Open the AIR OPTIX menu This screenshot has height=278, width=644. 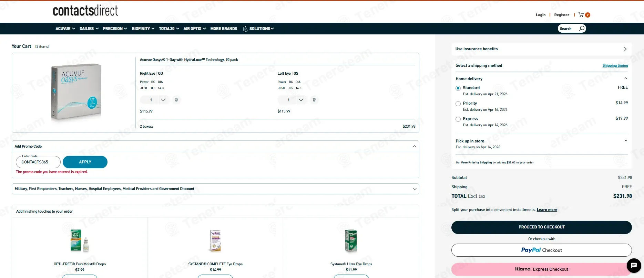195,29
